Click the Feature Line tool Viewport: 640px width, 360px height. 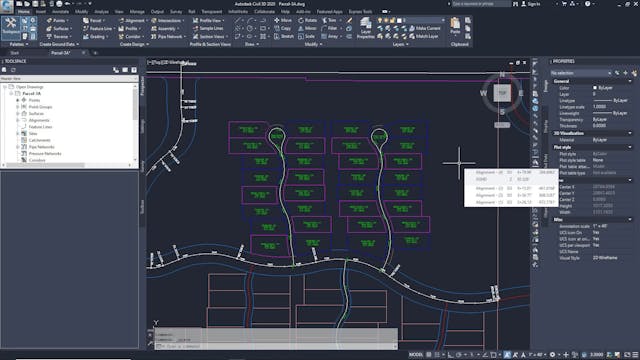coord(98,29)
